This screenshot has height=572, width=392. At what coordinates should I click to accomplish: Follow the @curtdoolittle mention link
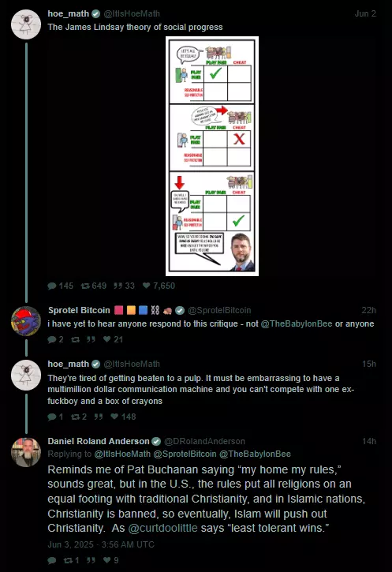coord(163,529)
